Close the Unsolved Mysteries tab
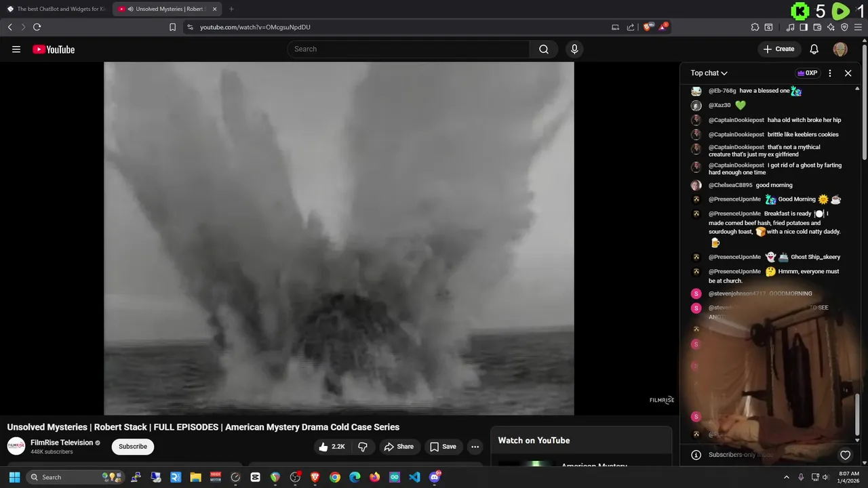Viewport: 868px width, 488px height. (215, 9)
